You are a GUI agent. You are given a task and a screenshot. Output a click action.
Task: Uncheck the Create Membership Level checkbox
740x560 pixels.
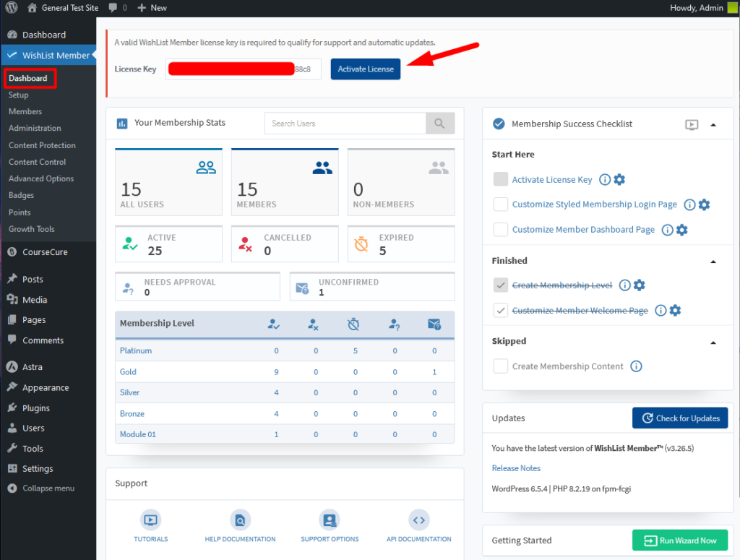[500, 285]
